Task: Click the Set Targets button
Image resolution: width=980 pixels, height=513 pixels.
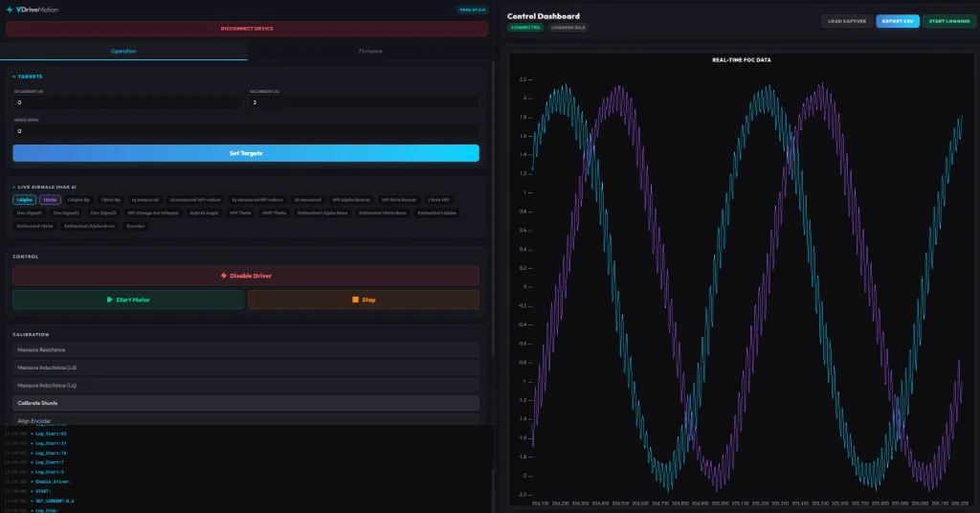Action: (x=246, y=153)
